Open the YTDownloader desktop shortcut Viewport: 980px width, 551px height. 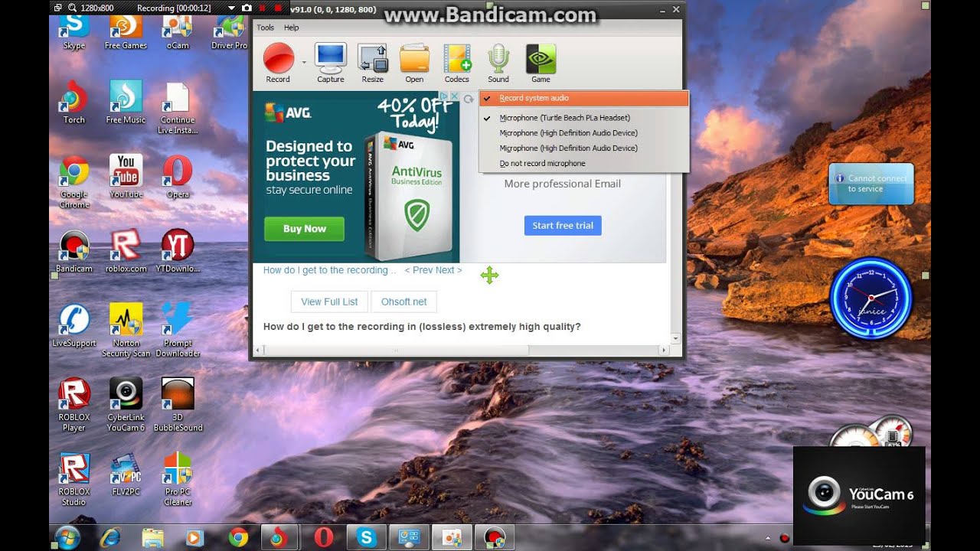[x=178, y=251]
